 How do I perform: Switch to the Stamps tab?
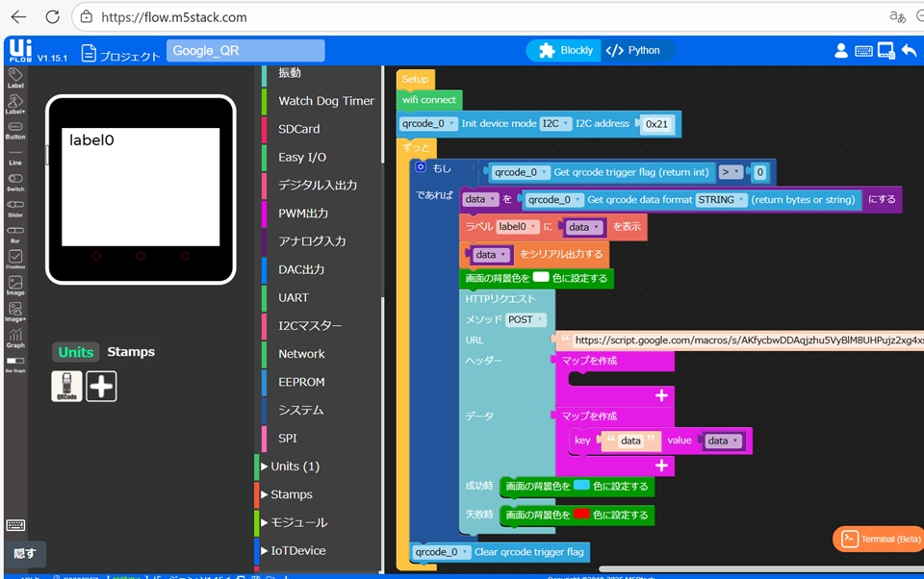(x=131, y=352)
